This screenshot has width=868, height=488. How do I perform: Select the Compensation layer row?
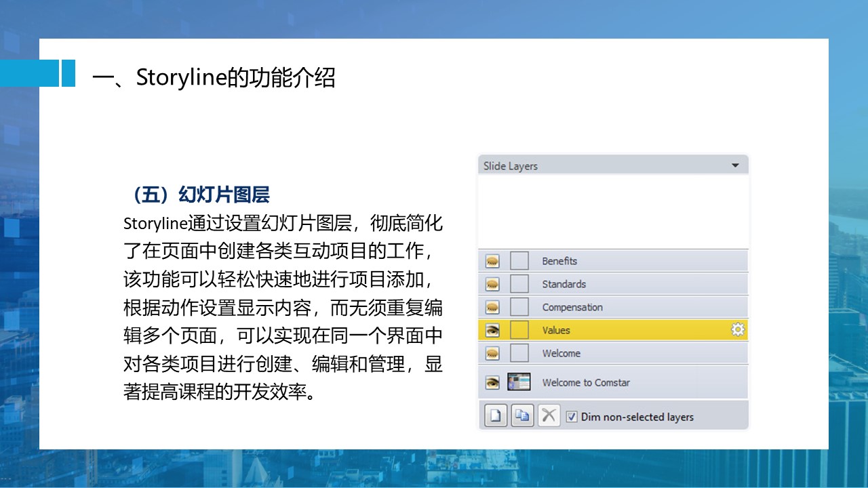click(572, 307)
